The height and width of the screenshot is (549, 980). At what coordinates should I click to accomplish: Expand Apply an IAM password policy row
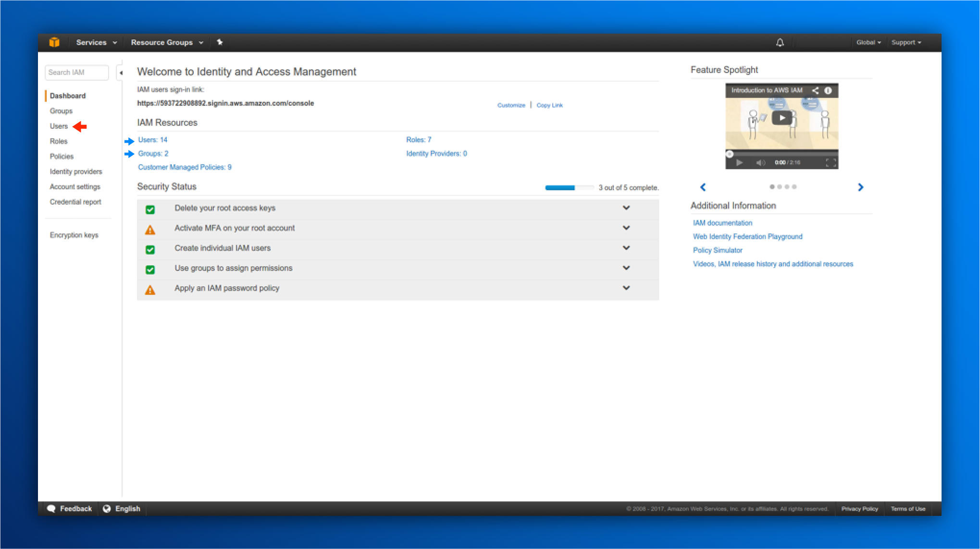click(x=626, y=288)
